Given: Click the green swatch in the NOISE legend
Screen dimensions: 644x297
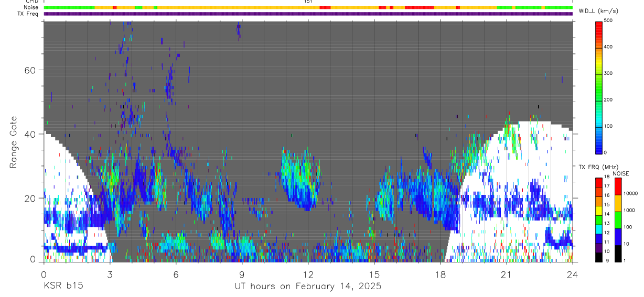Looking at the screenshot, I should pyautogui.click(x=618, y=220).
